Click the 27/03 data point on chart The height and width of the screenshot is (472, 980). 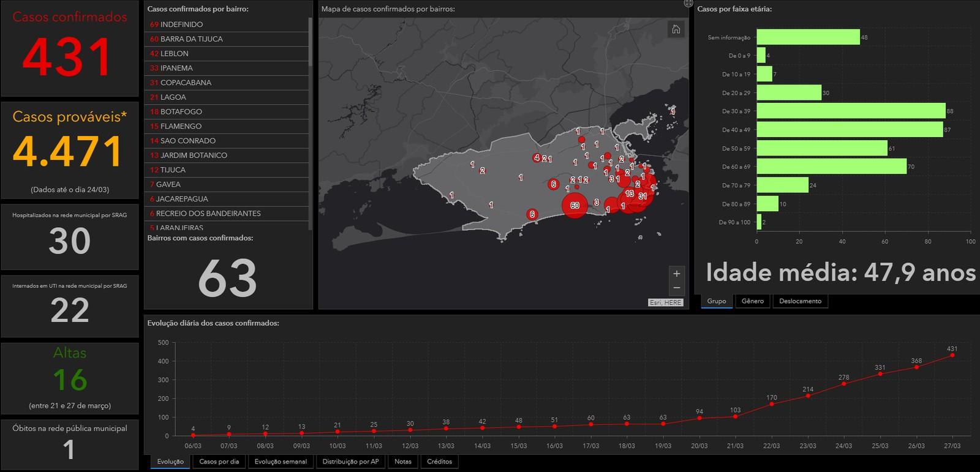tap(952, 355)
